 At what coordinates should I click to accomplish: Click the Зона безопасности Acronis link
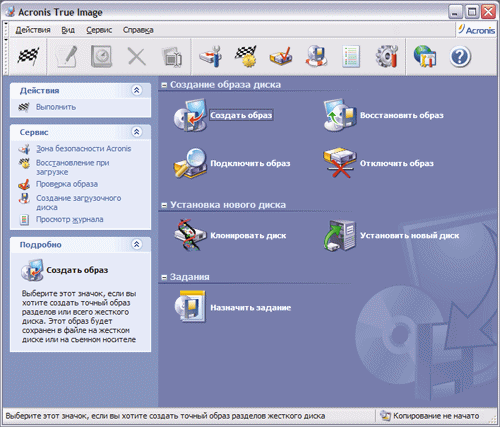tap(83, 149)
